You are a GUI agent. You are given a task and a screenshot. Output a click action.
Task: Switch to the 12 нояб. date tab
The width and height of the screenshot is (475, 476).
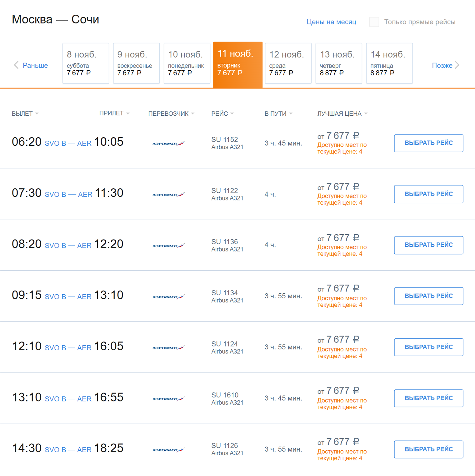[x=288, y=63]
